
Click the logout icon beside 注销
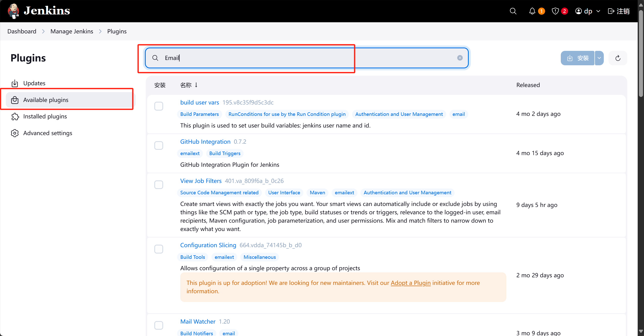coord(611,11)
